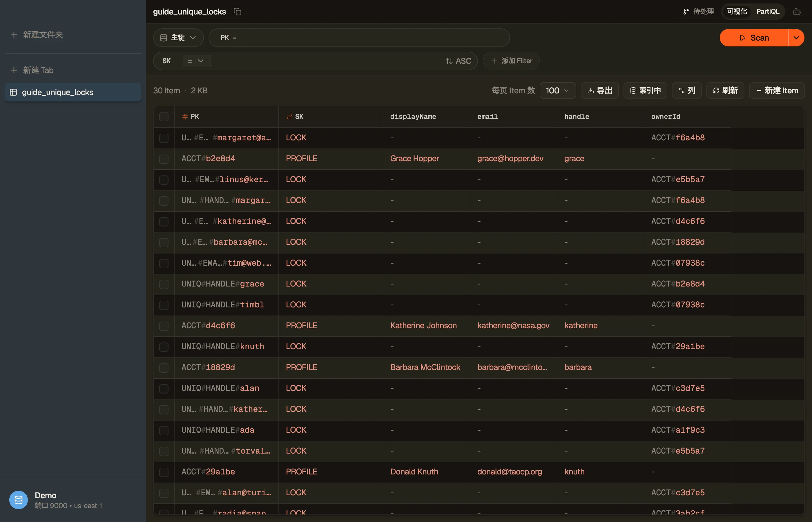The image size is (812, 522).
Task: Click the email column header
Action: pos(513,117)
